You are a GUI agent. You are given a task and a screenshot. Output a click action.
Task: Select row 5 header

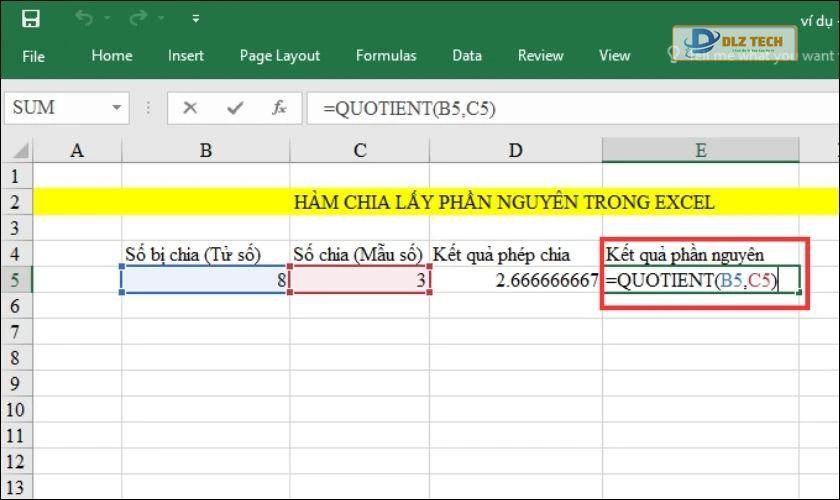pyautogui.click(x=16, y=280)
